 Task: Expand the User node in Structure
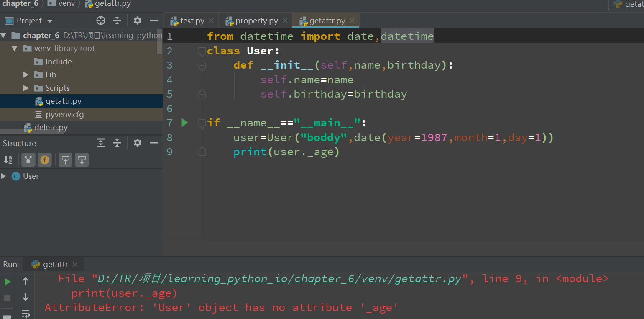pyautogui.click(x=4, y=176)
